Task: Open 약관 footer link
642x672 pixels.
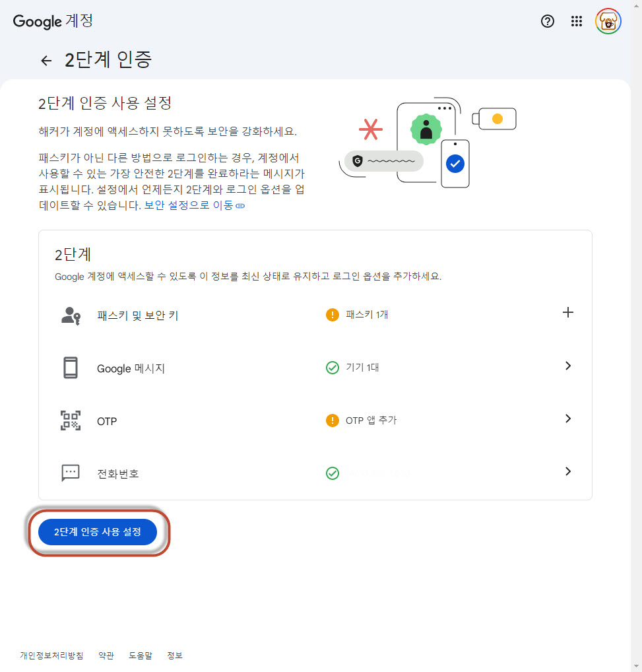Action: [106, 655]
